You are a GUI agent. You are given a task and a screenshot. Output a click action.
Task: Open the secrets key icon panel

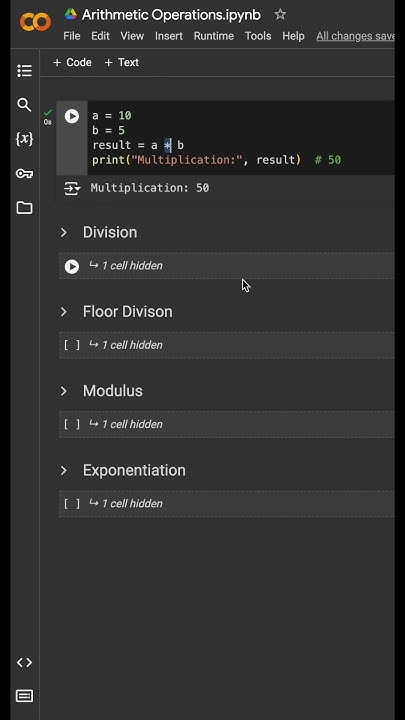coord(24,174)
